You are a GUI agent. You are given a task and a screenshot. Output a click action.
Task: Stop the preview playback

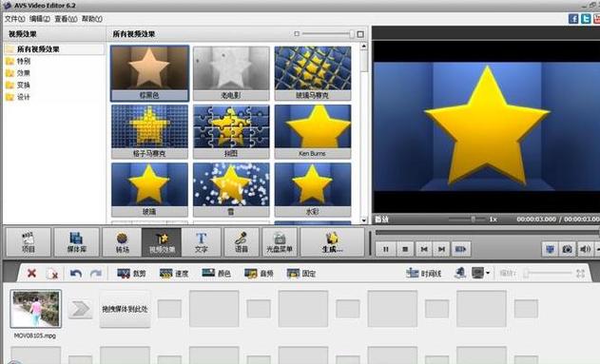(405, 249)
